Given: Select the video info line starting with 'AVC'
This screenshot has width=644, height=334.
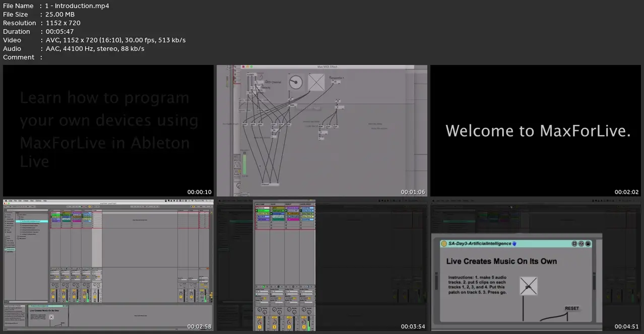Looking at the screenshot, I should [x=115, y=40].
